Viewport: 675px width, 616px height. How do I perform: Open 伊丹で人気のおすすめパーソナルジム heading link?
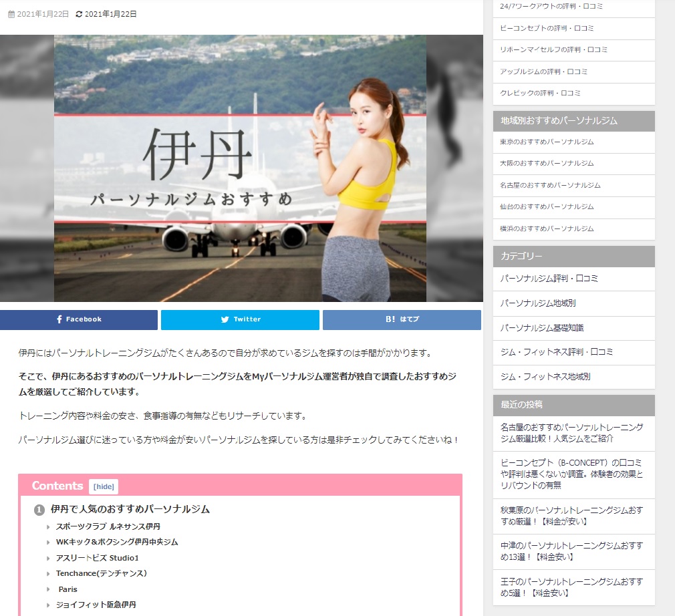[x=130, y=510]
